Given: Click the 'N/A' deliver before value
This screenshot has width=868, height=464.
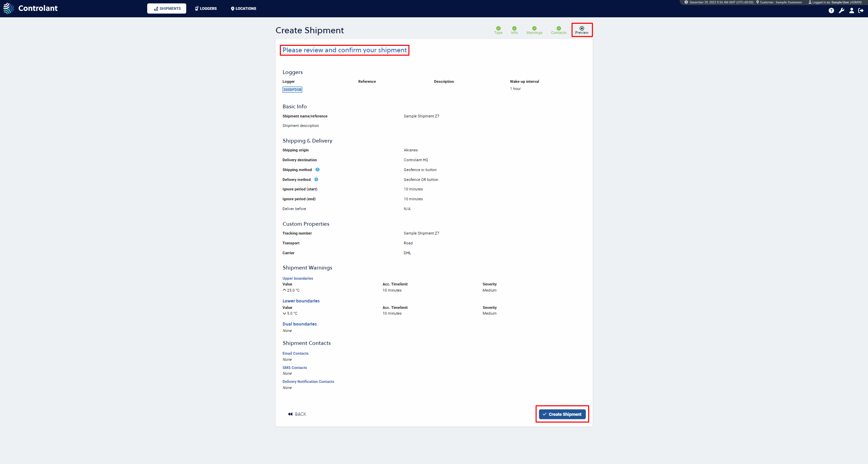Looking at the screenshot, I should click(x=407, y=209).
